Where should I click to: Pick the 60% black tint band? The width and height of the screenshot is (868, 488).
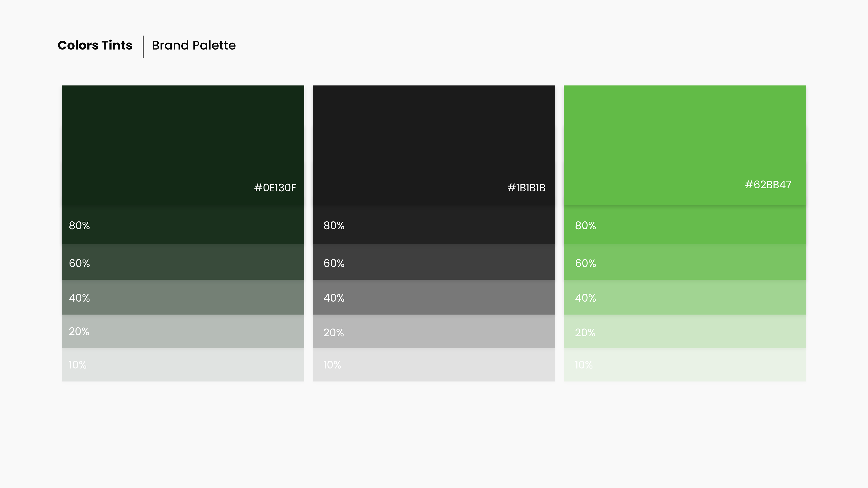tap(434, 262)
